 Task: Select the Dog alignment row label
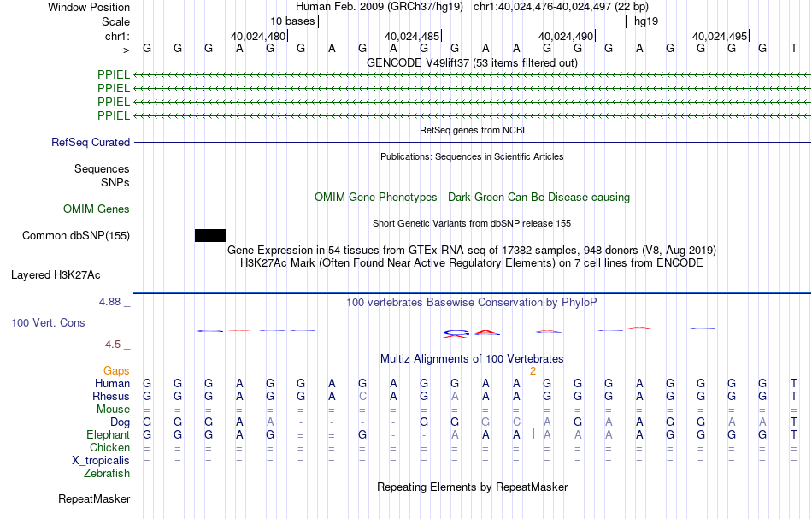click(x=121, y=422)
